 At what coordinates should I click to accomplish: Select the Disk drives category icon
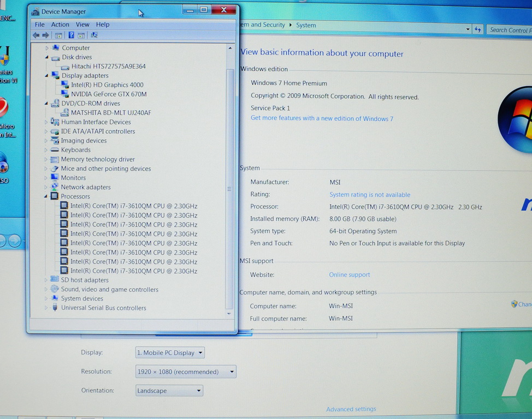coord(56,57)
